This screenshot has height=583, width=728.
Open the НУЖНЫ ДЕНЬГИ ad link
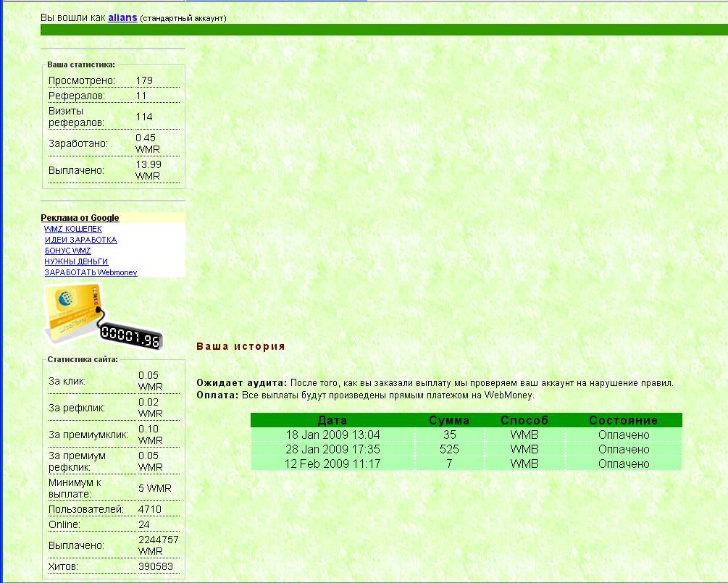coord(76,261)
